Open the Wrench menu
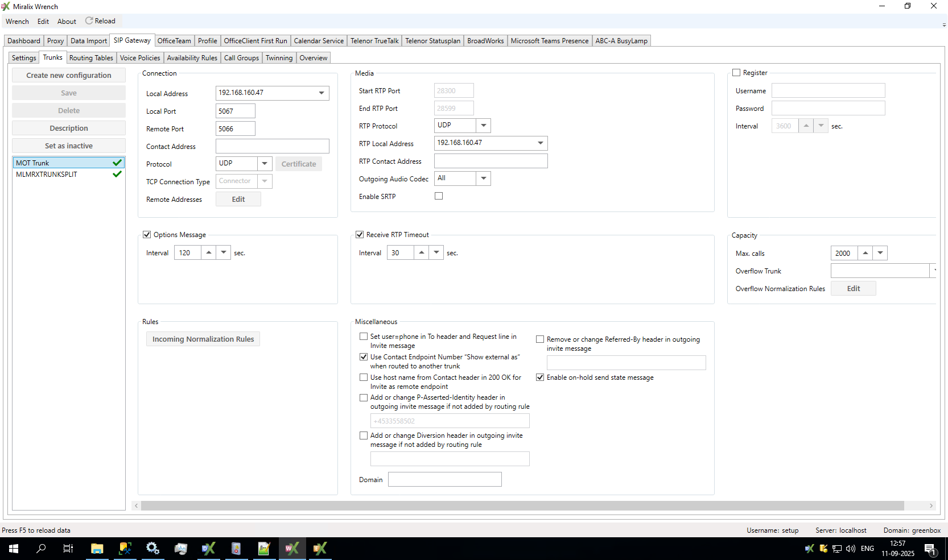This screenshot has width=948, height=560. coord(17,22)
